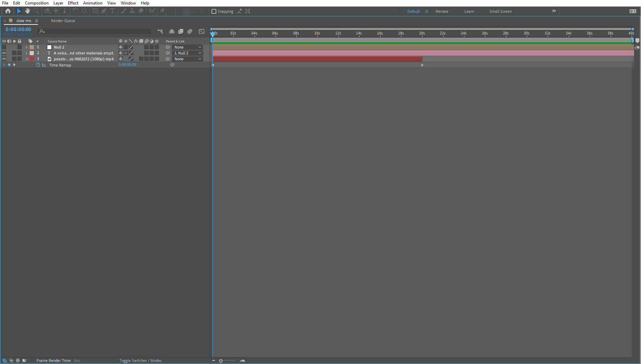641x364 pixels.
Task: Enable the Snapping checkbox
Action: tap(214, 11)
